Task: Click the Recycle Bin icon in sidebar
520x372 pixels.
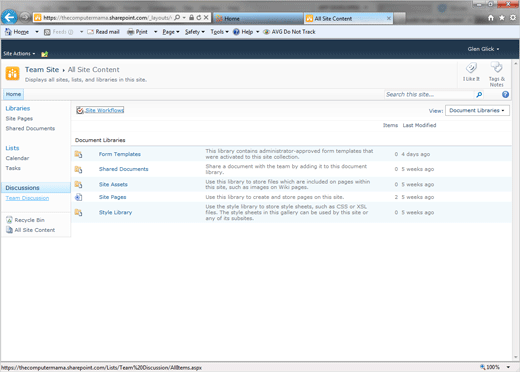Action: click(x=9, y=220)
